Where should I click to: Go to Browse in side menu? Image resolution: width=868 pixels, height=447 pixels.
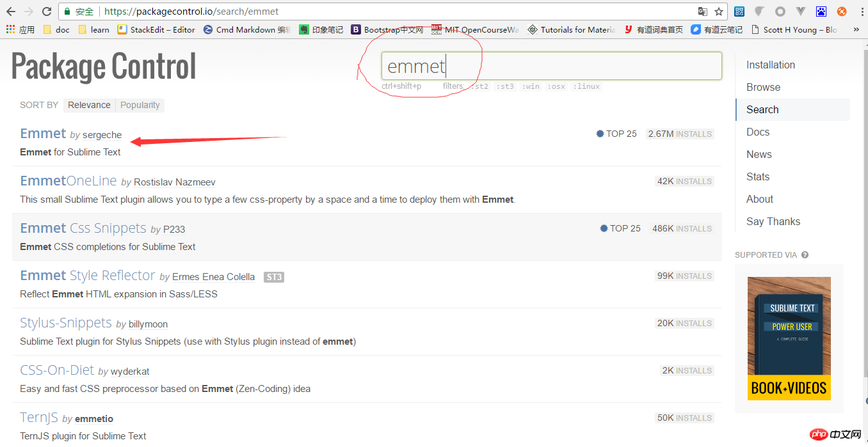click(x=763, y=87)
